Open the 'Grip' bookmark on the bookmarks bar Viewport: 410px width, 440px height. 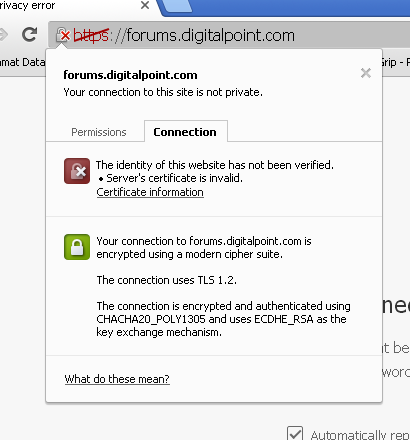[389, 62]
